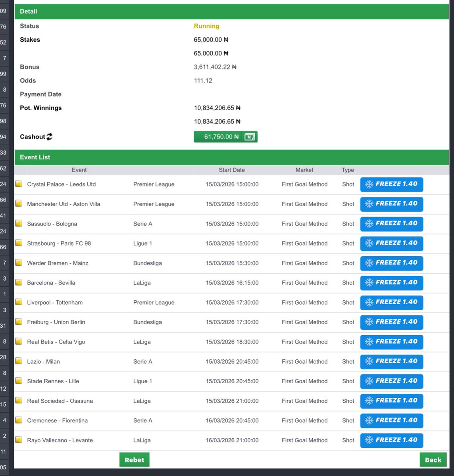
Task: Click Shot type for Cremonese - Fiorentina
Action: [x=348, y=420]
